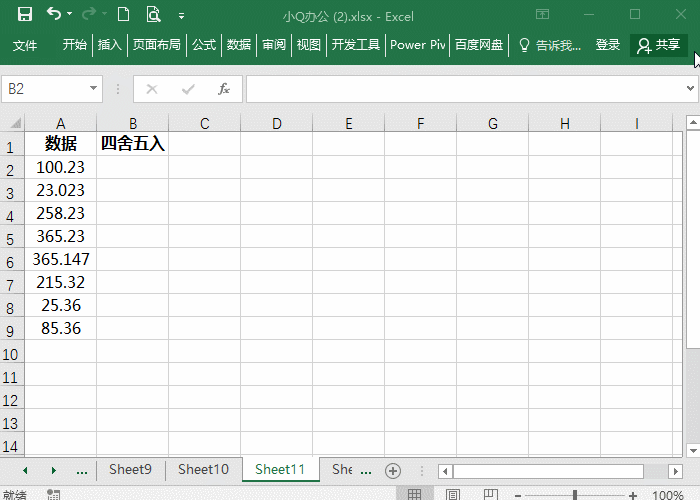Click the cell with 23.023
The width and height of the screenshot is (700, 500).
61,190
